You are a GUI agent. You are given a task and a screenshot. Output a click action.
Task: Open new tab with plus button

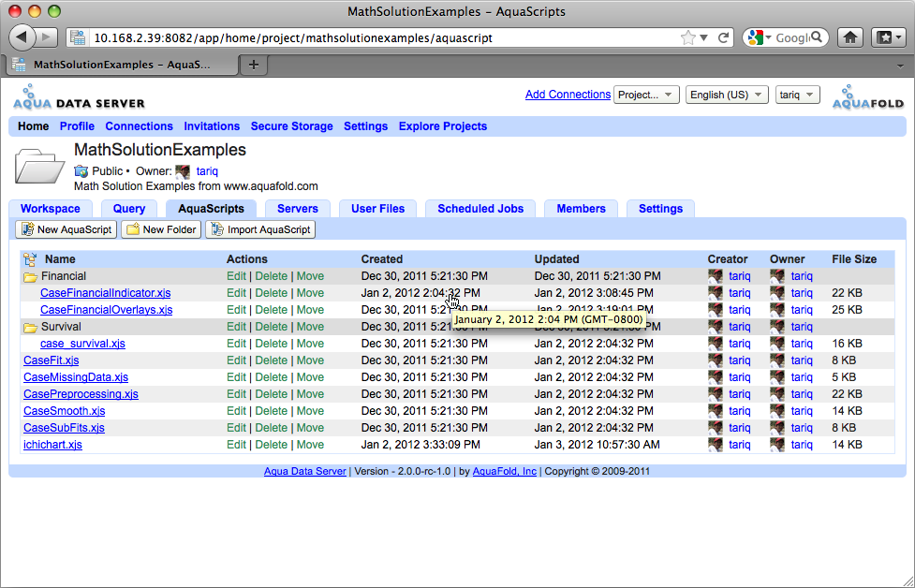click(253, 65)
